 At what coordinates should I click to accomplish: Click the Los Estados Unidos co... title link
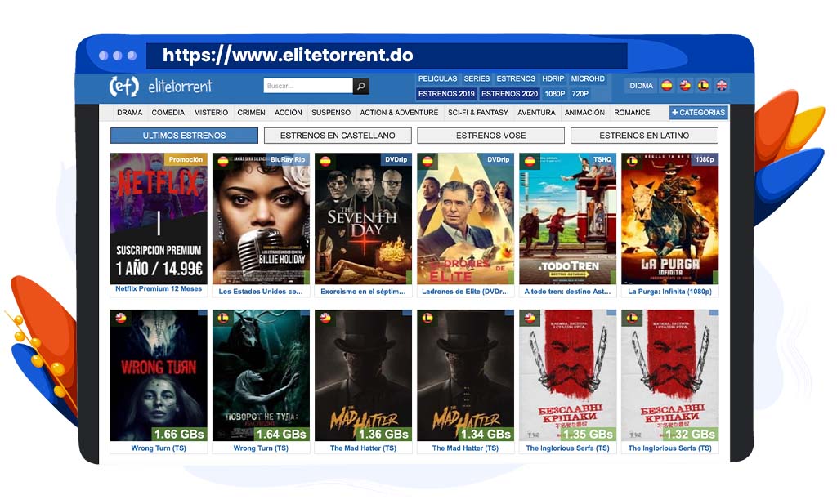pyautogui.click(x=261, y=292)
